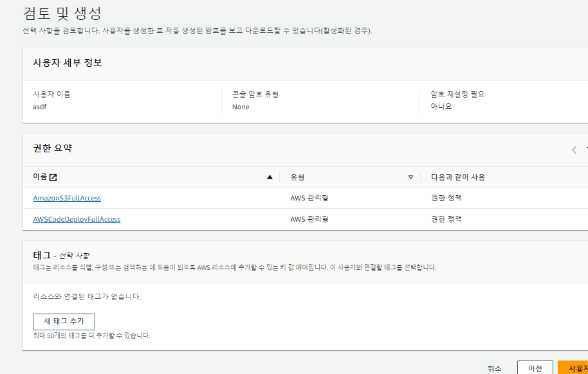The image size is (588, 374).
Task: Click the 사용자 세부 정보 heading
Action: [x=68, y=62]
